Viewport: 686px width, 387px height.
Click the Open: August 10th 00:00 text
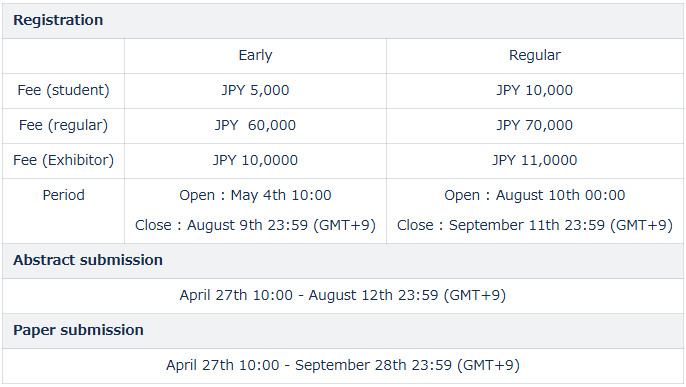(535, 195)
